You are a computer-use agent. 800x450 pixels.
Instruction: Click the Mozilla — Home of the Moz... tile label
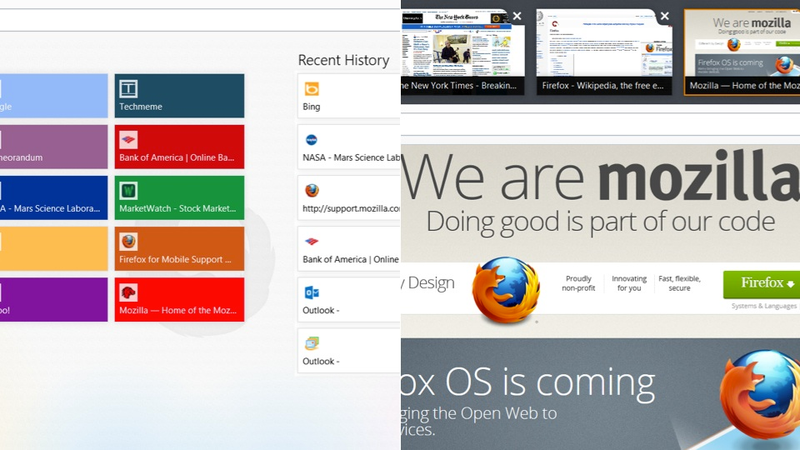pos(178,310)
